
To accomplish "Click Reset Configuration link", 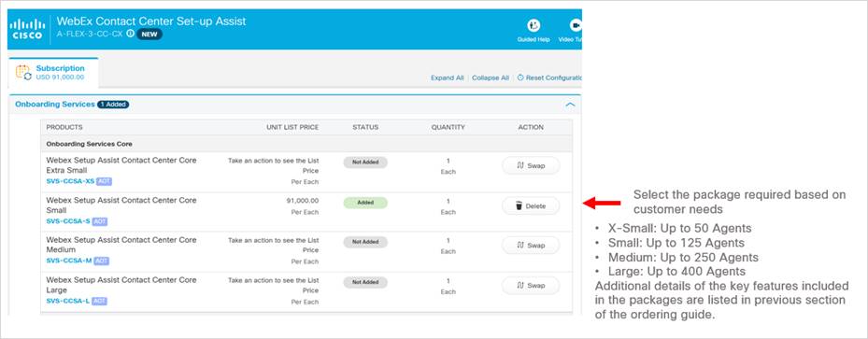I will click(x=549, y=78).
